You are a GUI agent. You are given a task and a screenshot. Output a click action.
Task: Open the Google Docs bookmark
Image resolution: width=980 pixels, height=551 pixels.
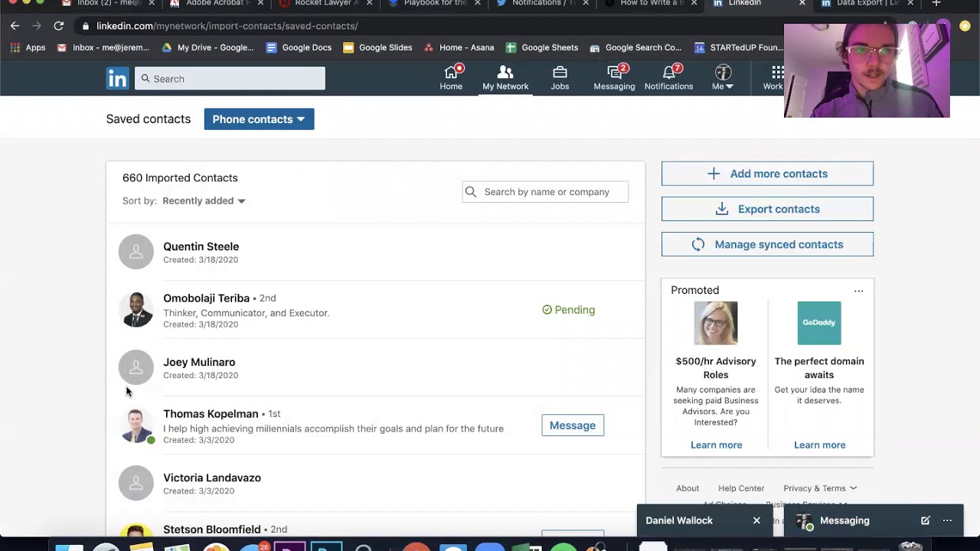[x=299, y=47]
